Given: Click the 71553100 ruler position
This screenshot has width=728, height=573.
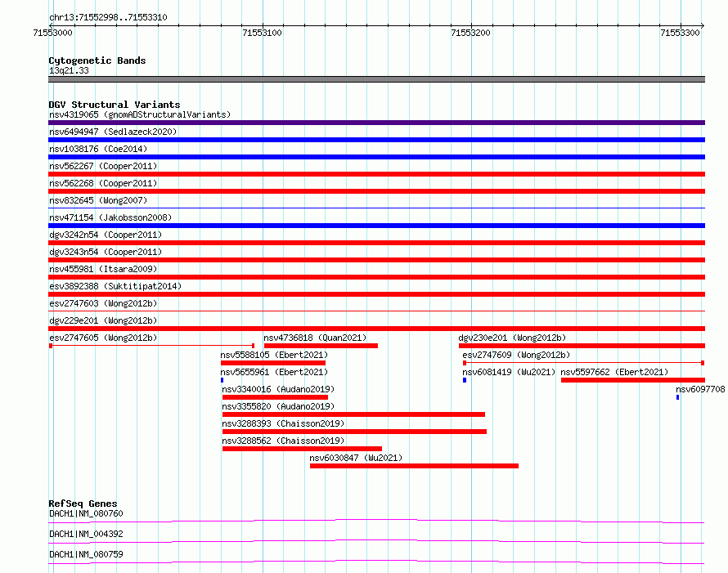Looking at the screenshot, I should pyautogui.click(x=262, y=33).
